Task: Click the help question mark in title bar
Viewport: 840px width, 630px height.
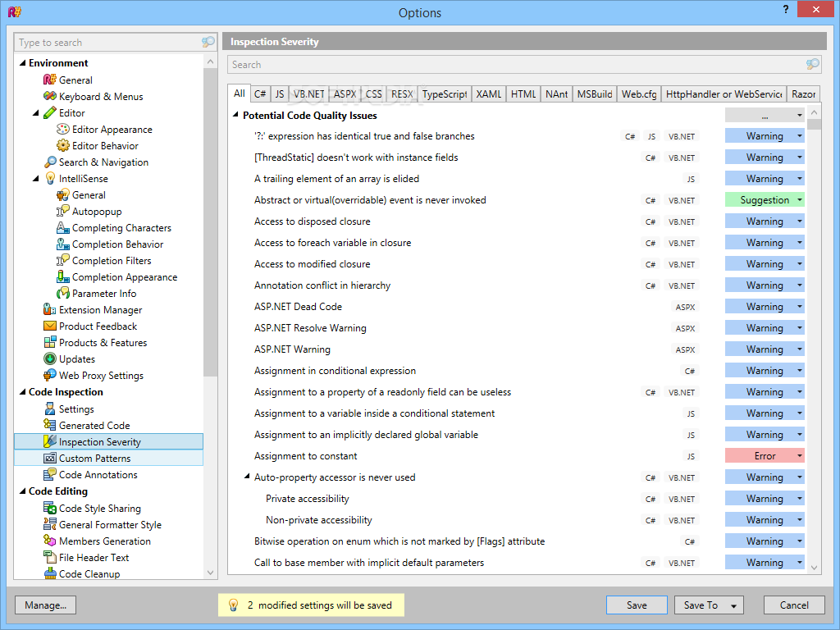Action: (785, 9)
